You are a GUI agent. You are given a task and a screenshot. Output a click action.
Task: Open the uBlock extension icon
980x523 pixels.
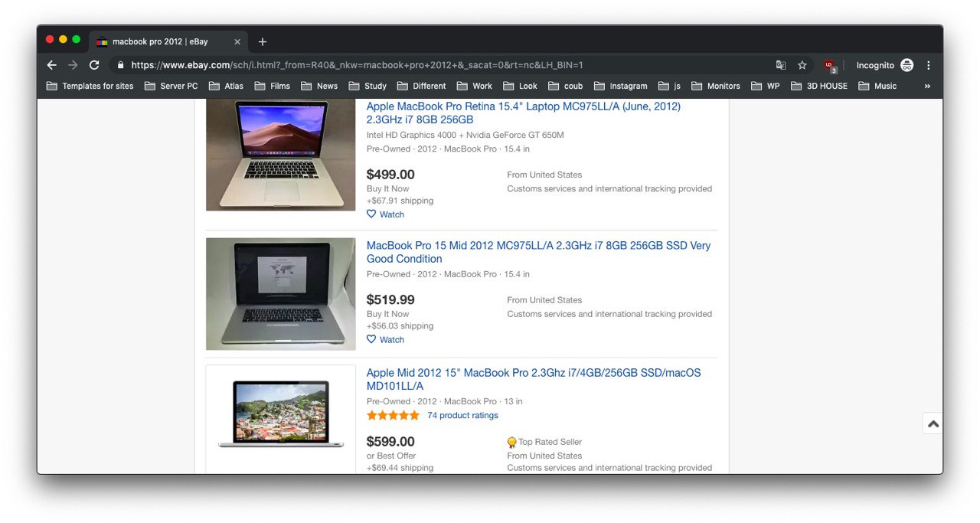(x=830, y=66)
